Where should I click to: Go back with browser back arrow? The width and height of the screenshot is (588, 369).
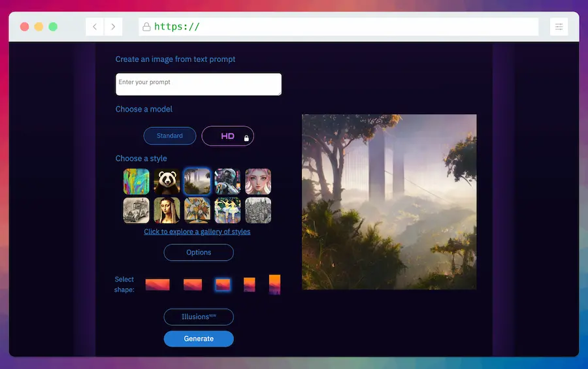pos(95,27)
